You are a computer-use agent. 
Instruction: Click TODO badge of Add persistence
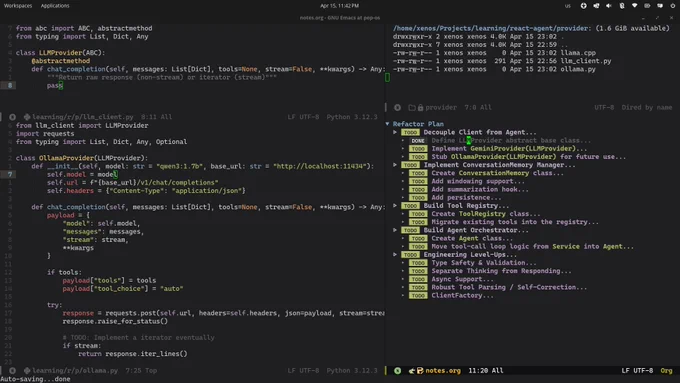[x=418, y=197]
